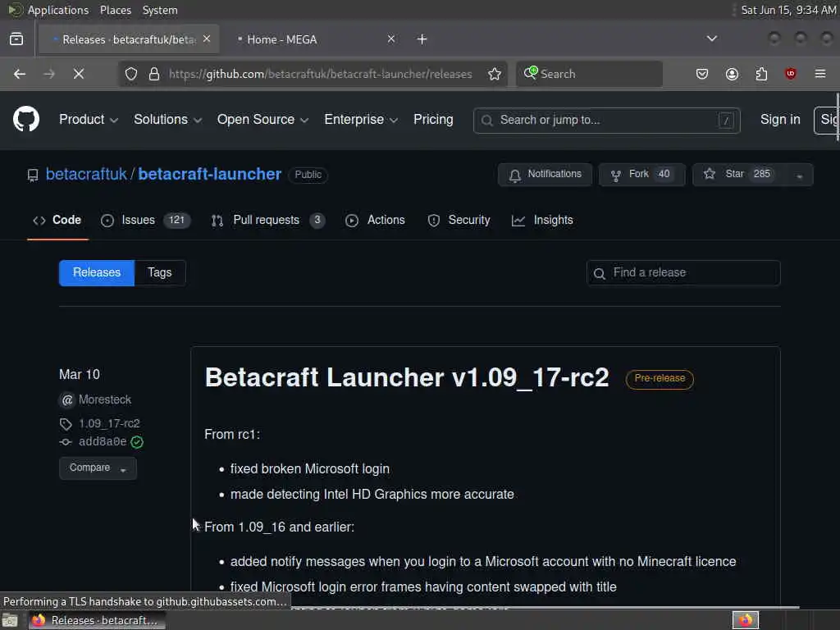Click text 'fixed broken Microsoft login'
Image resolution: width=840 pixels, height=630 pixels.
309,468
